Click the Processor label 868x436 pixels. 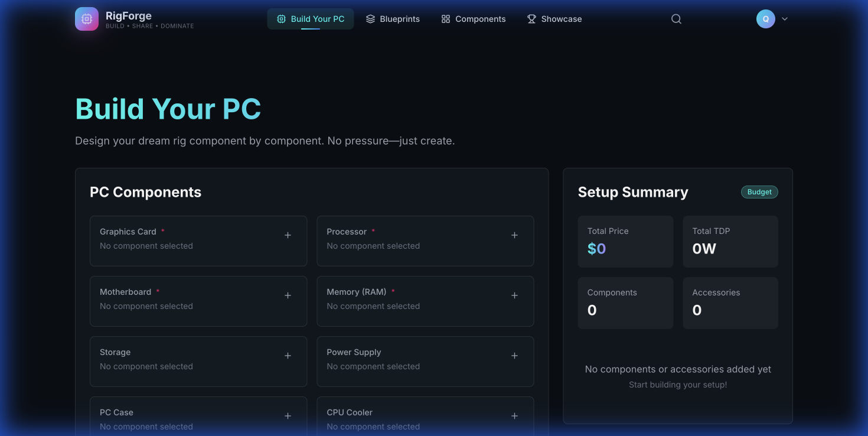[x=347, y=232]
